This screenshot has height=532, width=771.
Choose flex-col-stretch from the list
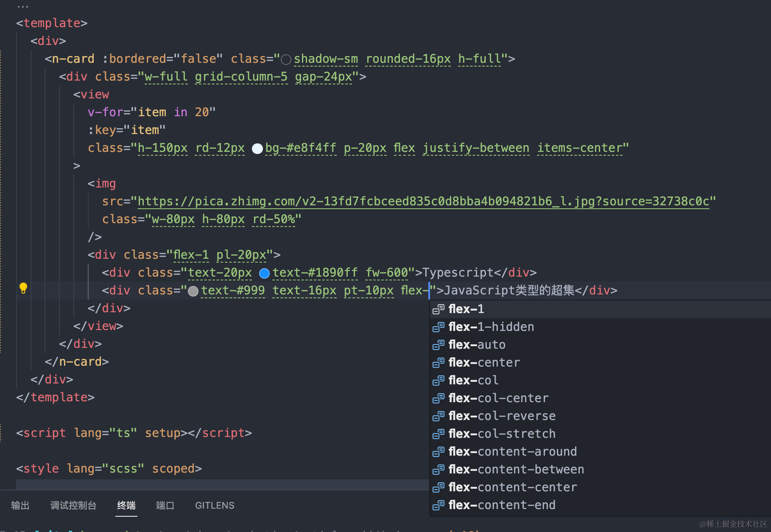pos(600,434)
